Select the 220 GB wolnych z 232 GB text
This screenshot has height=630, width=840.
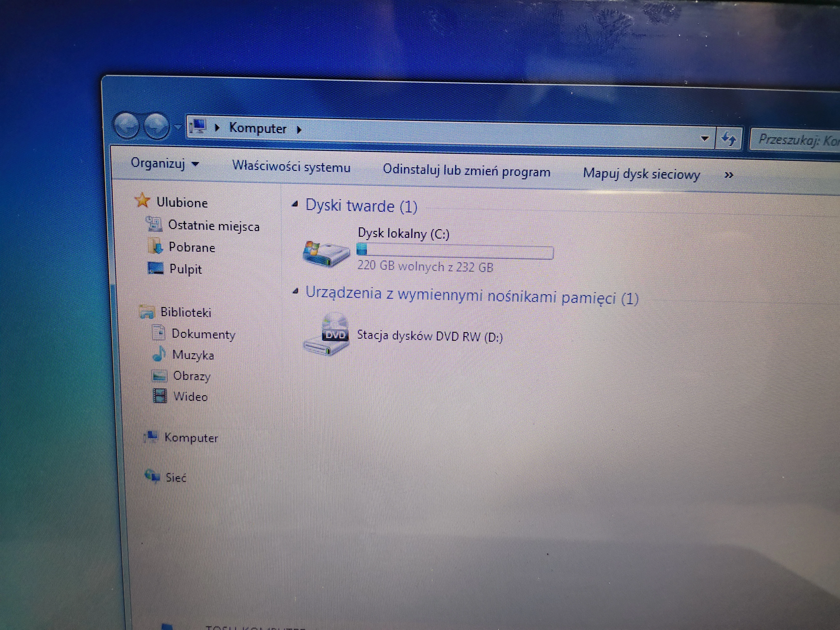[425, 266]
